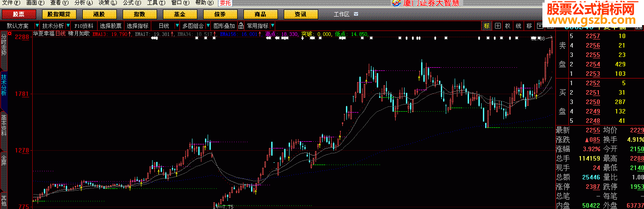Select the 港股 market button
644x209 pixels.
(x=99, y=14)
